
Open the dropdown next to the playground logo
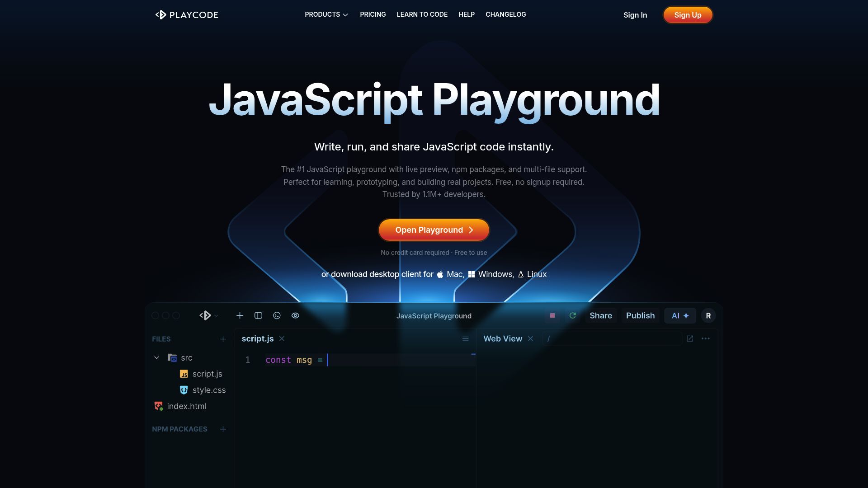(216, 315)
